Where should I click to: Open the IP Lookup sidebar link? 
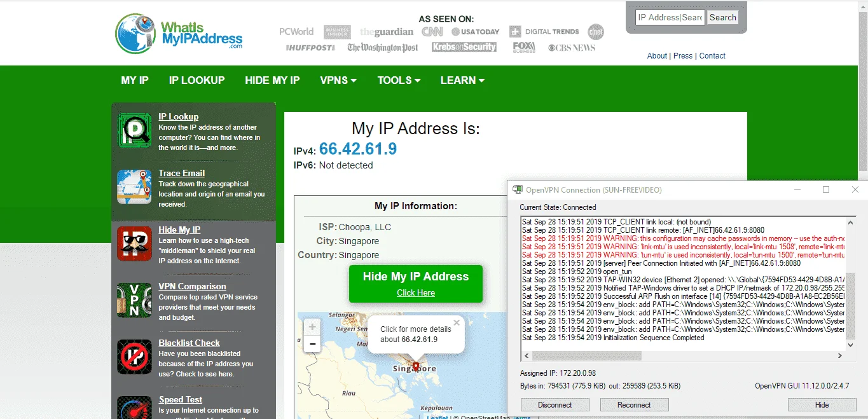179,116
